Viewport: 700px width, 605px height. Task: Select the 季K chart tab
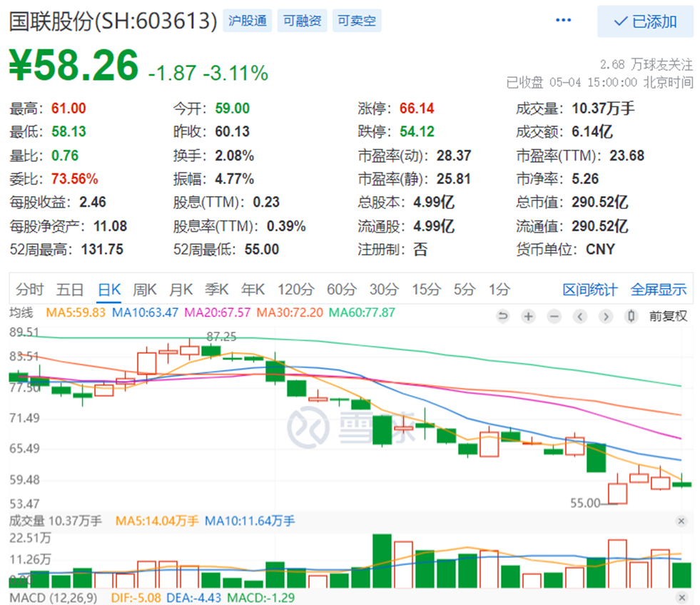[216, 290]
